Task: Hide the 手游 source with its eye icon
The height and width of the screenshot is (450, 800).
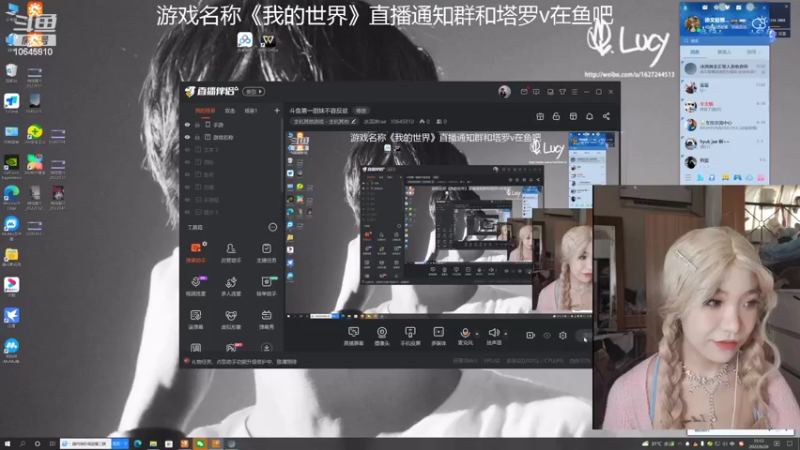Action: pos(187,124)
